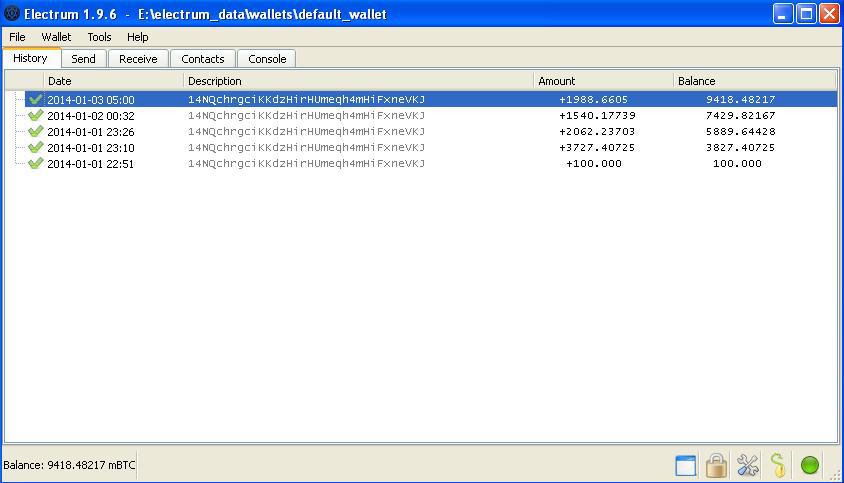This screenshot has width=844, height=483.
Task: Switch to the Console tab
Action: [x=267, y=59]
